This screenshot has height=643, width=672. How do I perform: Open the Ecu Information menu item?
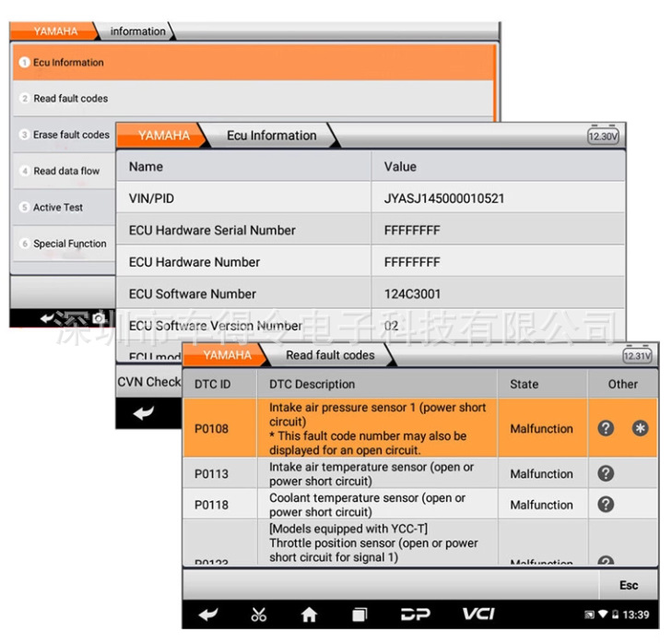(x=253, y=62)
